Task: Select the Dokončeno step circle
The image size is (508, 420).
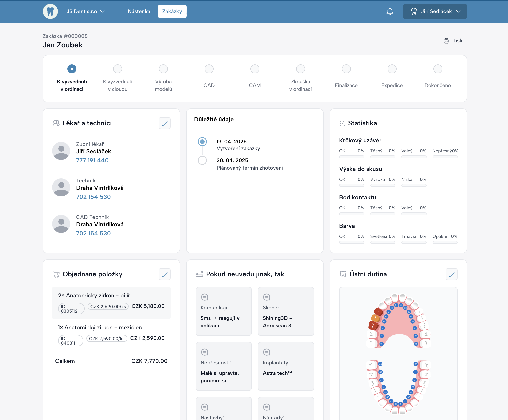Action: [x=438, y=69]
